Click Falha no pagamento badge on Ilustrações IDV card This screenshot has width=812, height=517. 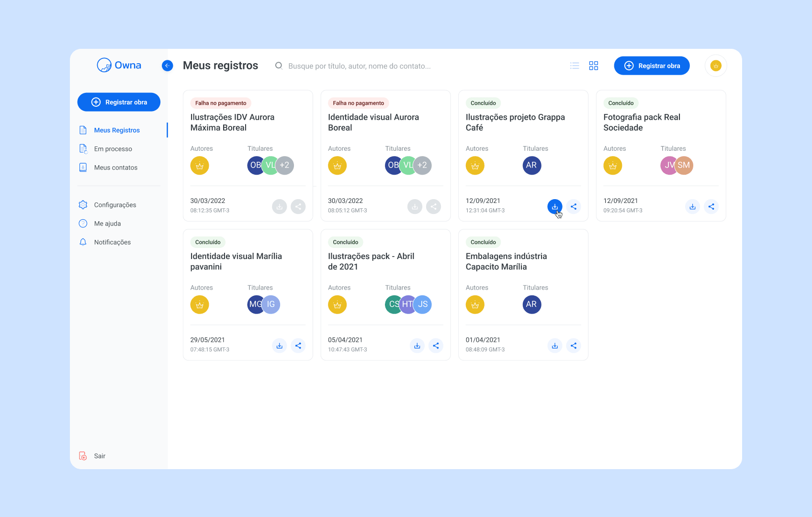pos(221,103)
